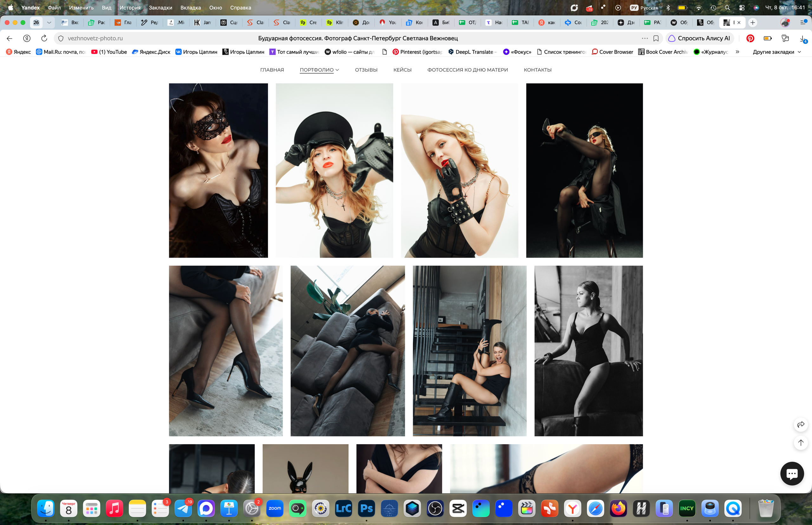Open the high heels on carpet photo
Viewport: 812px width, 525px height.
click(x=226, y=351)
